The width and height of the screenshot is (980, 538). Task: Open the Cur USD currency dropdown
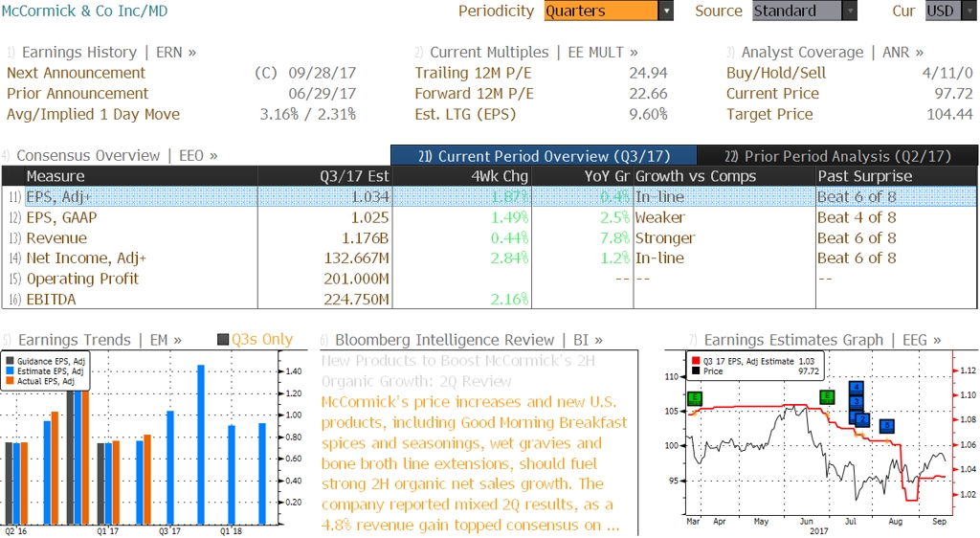tap(950, 11)
